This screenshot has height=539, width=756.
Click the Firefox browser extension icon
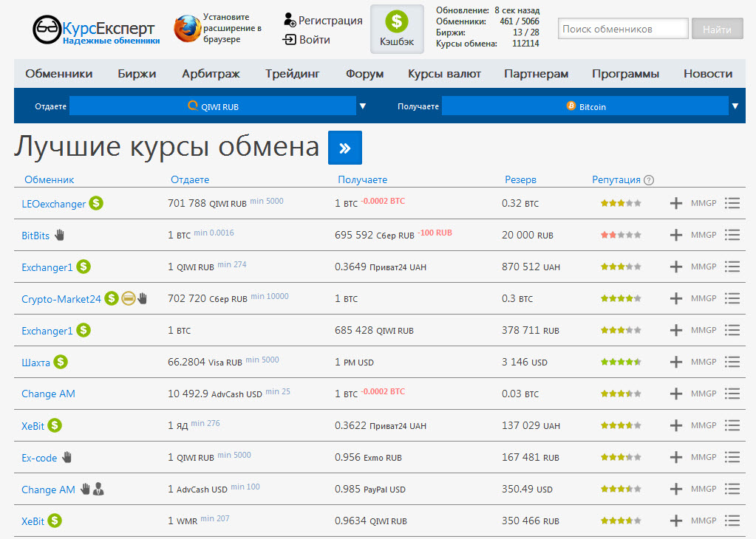pyautogui.click(x=187, y=29)
